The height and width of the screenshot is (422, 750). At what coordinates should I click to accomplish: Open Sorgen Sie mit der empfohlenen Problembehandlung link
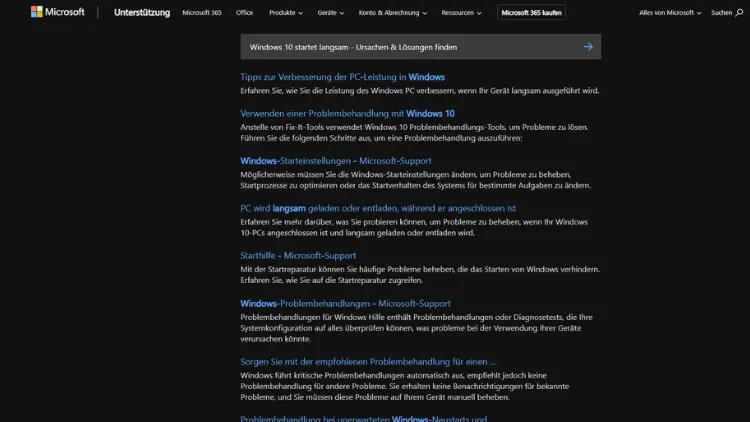368,362
